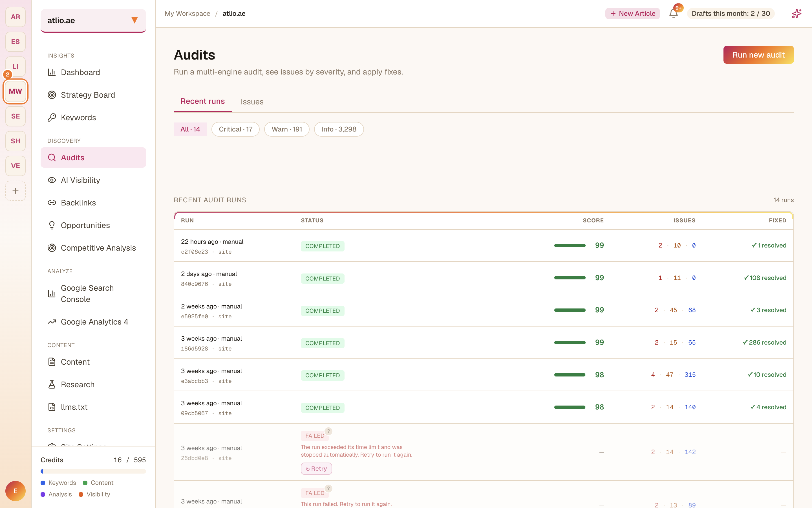
Task: Switch to the VE workspace
Action: pos(16,166)
